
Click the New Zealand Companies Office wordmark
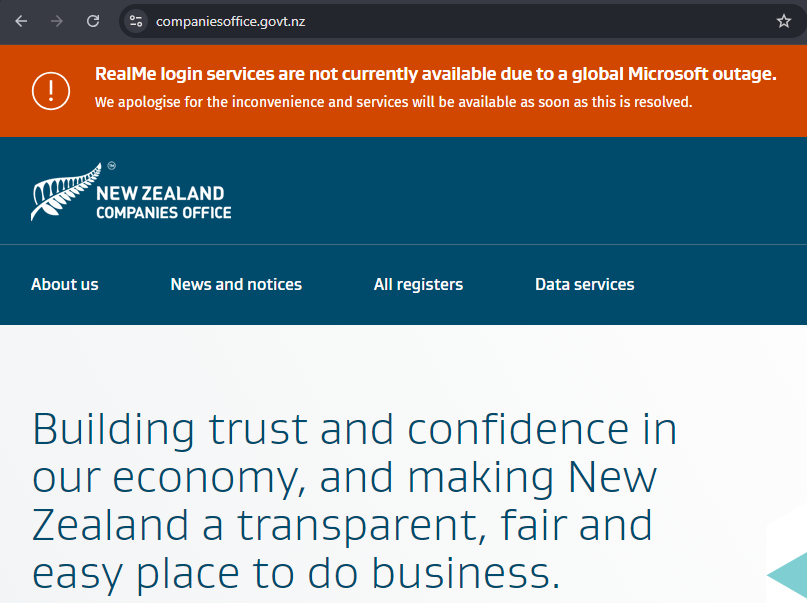tap(163, 202)
